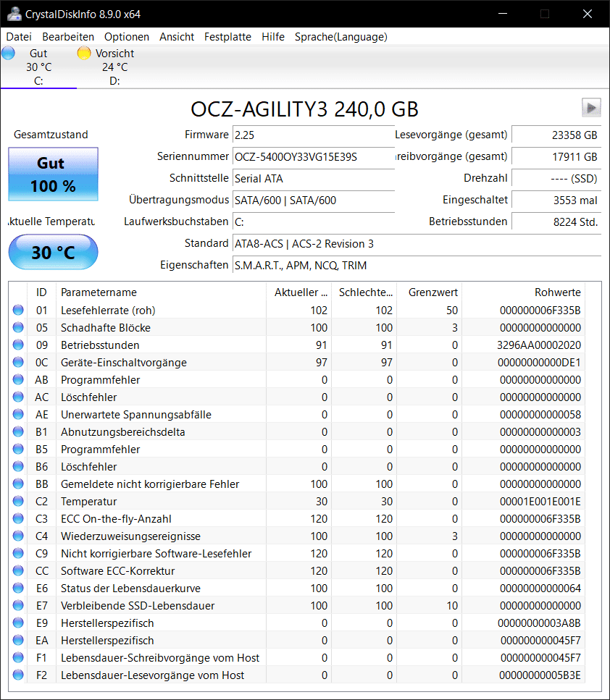The image size is (610, 700).
Task: Open the Festplatte menu
Action: [x=227, y=37]
